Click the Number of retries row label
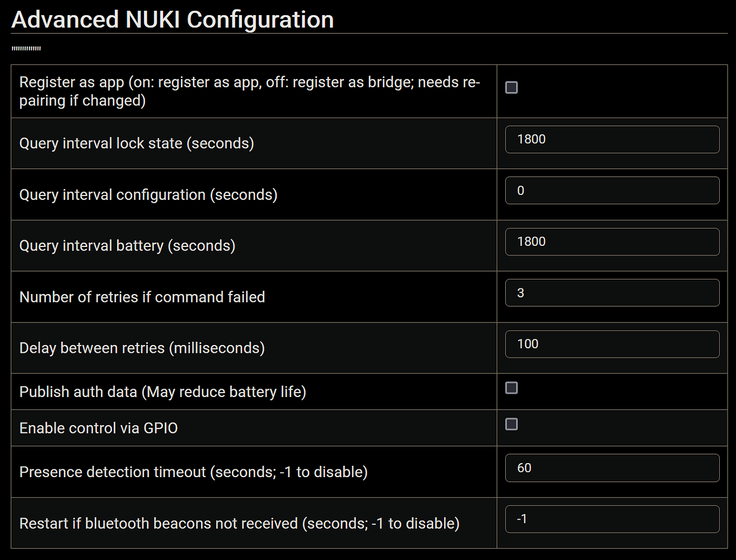 [x=142, y=297]
